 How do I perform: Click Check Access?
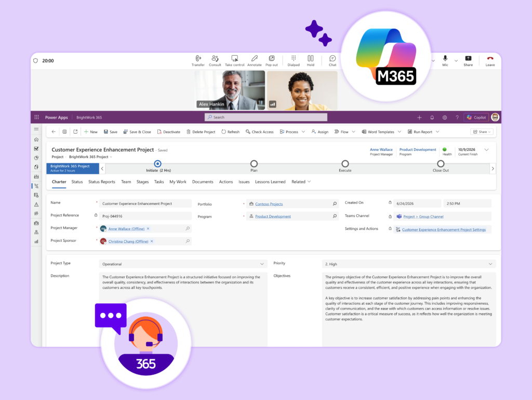tap(260, 132)
